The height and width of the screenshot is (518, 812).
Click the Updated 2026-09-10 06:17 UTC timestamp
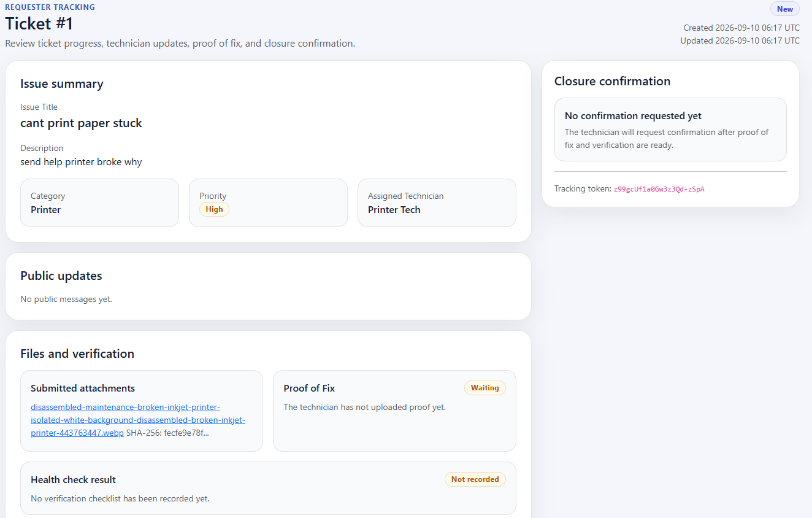[x=740, y=41]
